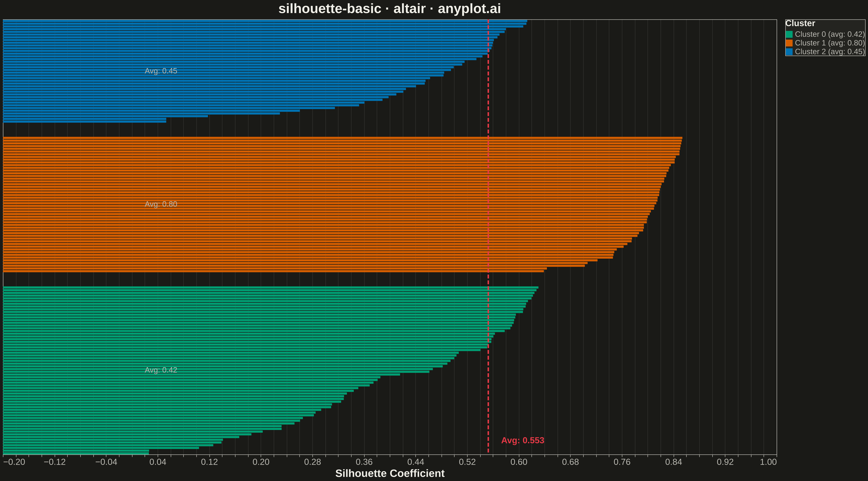Viewport: 868px width, 481px height.
Task: Click the Avg: 0.80 label on orange bars
Action: (x=161, y=204)
